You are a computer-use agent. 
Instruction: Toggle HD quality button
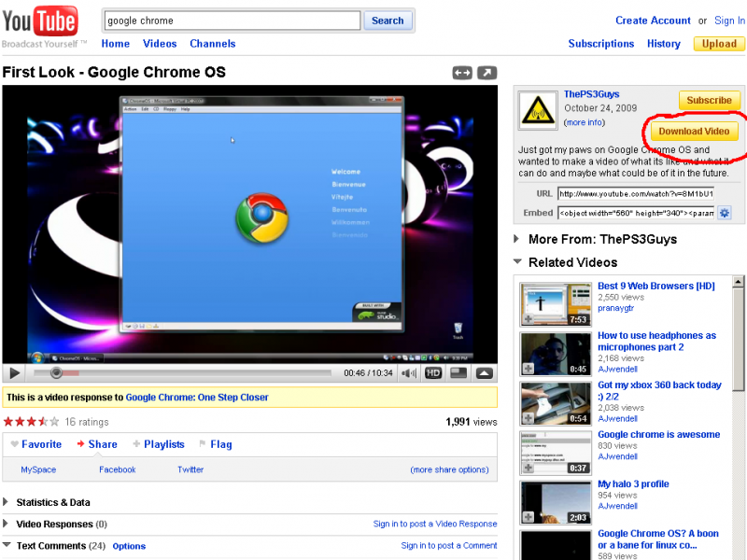pyautogui.click(x=433, y=373)
